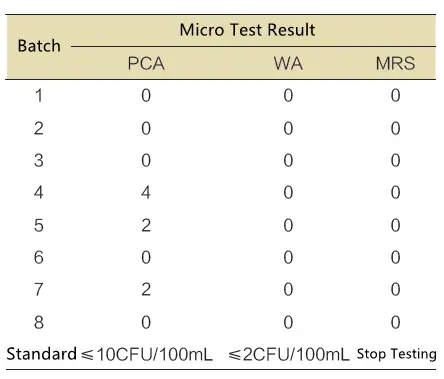
Task: Click batch number 6 row label
Action: tap(39, 258)
